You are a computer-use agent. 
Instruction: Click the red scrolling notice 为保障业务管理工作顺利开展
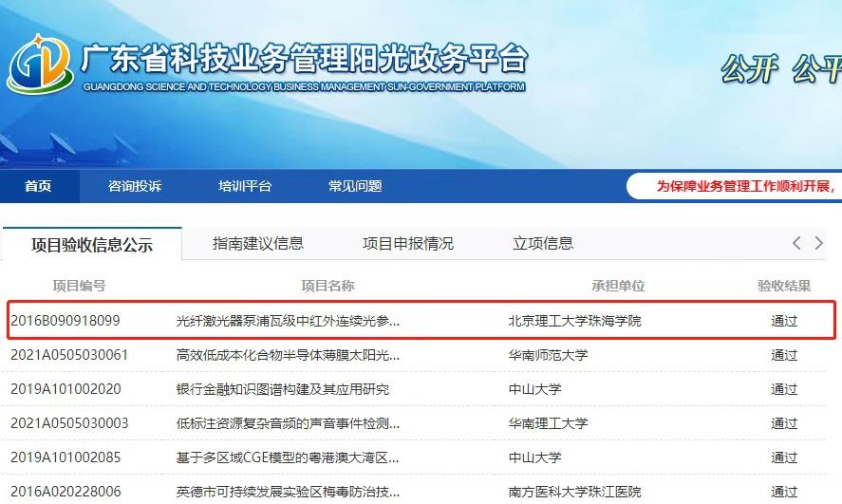coord(746,186)
